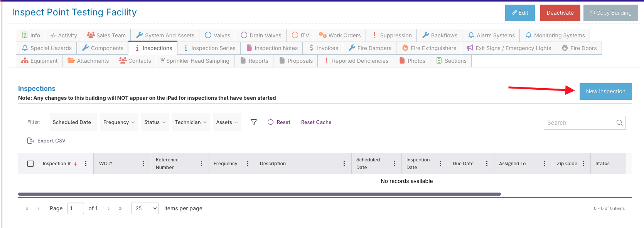Open the Fire Extinguishers tab
Screen dimensions: 644x228
(429, 48)
